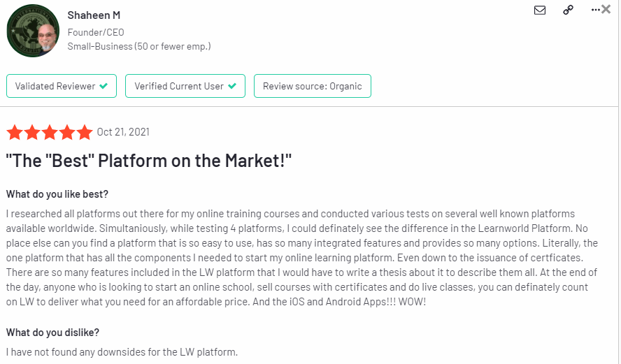
Task: Click the fourth orange rating star
Action: pos(67,132)
